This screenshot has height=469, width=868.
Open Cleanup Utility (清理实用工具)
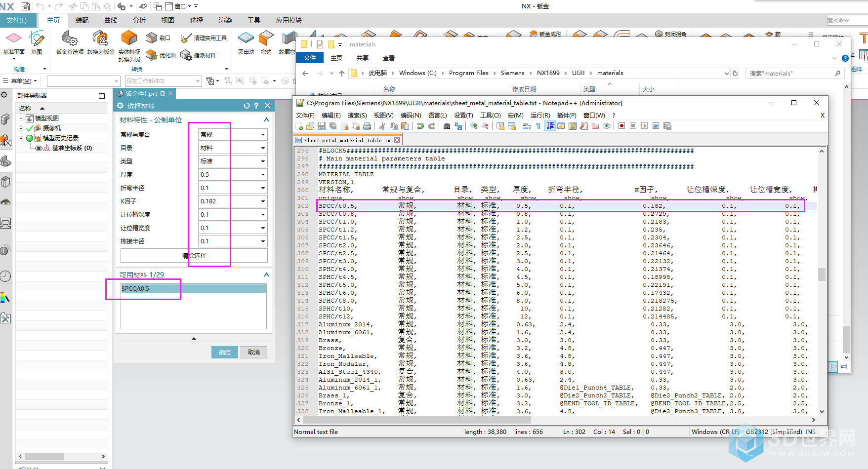(x=204, y=38)
